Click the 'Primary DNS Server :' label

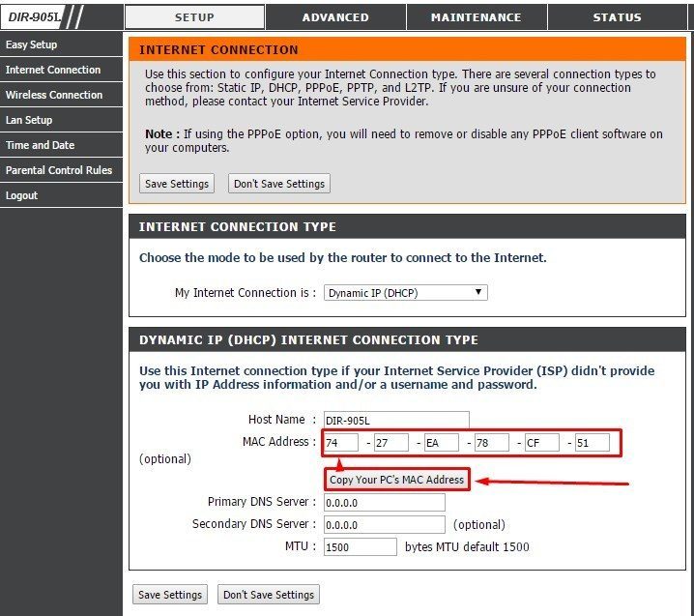pyautogui.click(x=262, y=502)
